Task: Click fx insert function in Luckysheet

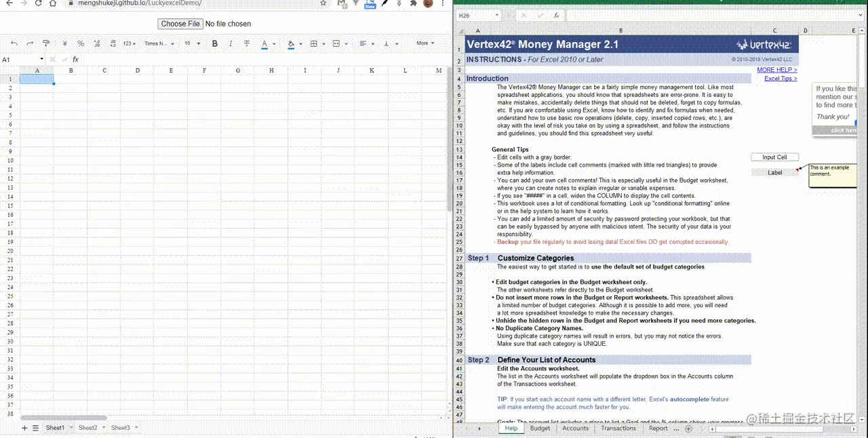Action: [75, 60]
